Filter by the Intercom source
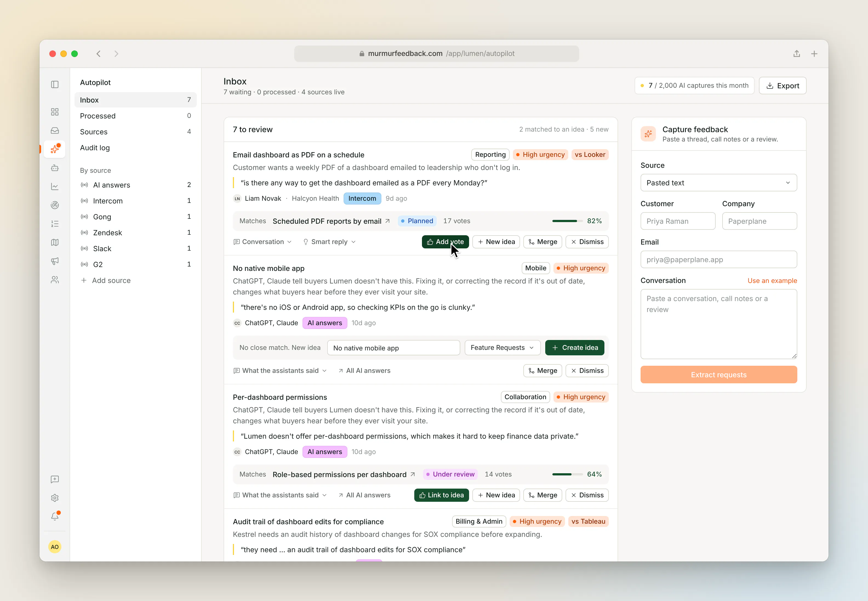 coord(135,201)
